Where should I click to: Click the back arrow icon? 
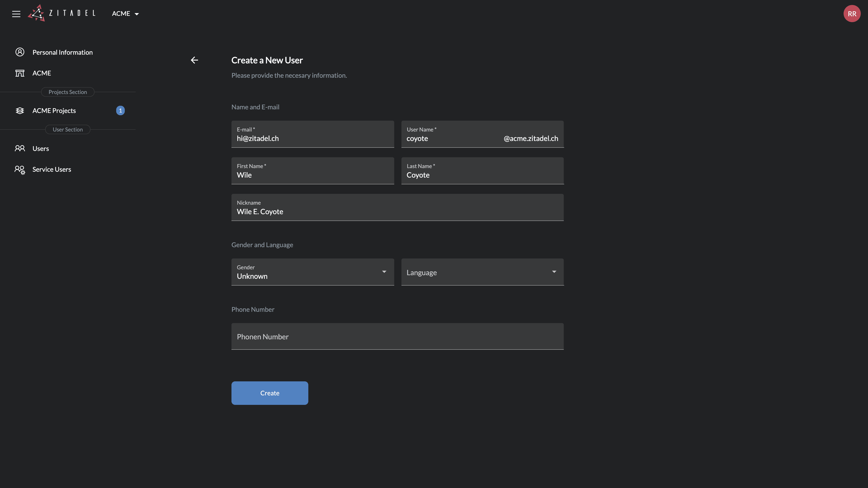194,60
